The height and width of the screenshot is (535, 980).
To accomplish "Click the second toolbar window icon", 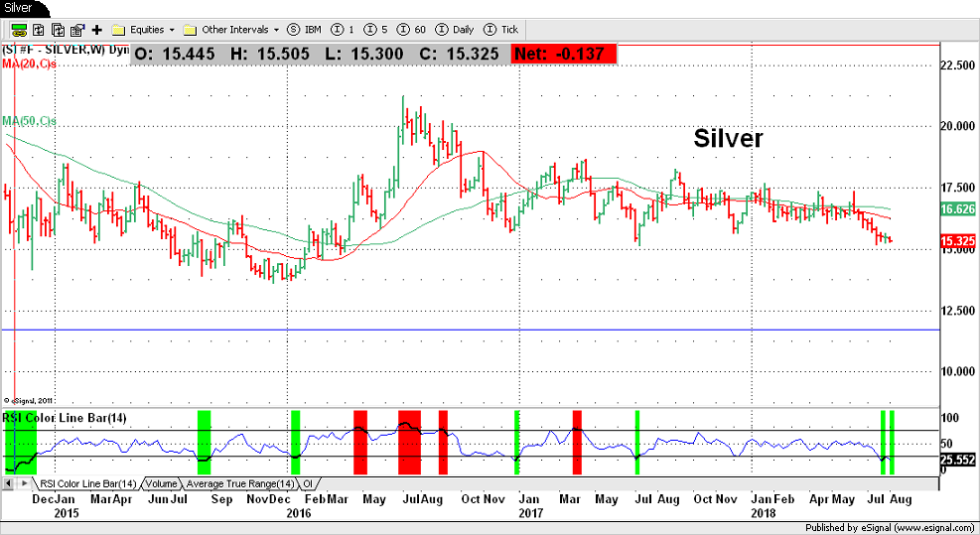I will [x=38, y=30].
